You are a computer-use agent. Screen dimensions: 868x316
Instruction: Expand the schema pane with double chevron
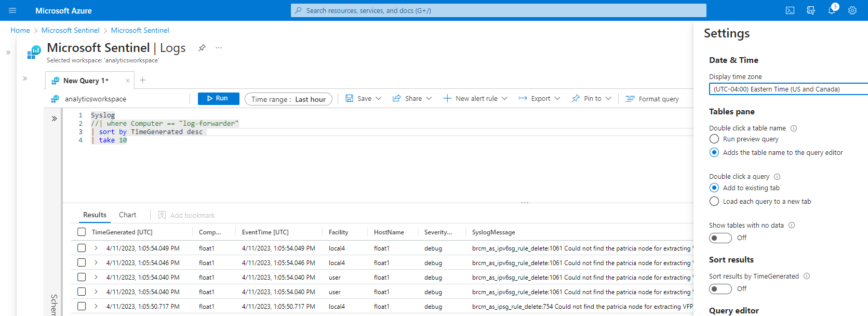[54, 118]
